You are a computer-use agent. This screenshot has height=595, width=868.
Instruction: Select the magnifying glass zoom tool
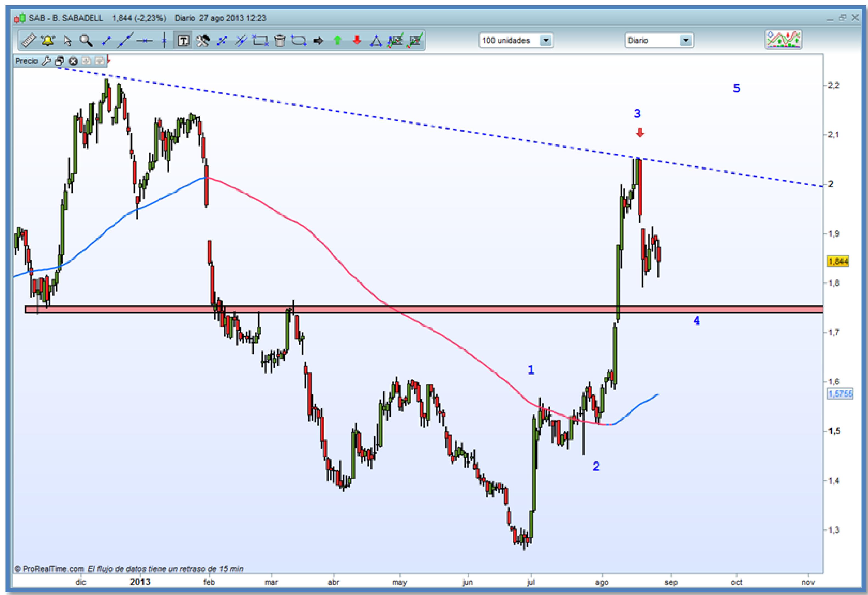(x=86, y=40)
